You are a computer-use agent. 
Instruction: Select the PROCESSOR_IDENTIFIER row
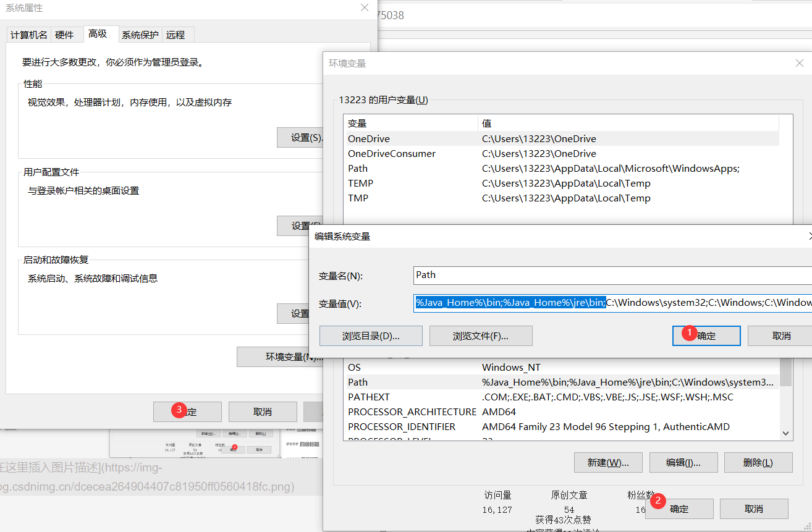pos(561,426)
